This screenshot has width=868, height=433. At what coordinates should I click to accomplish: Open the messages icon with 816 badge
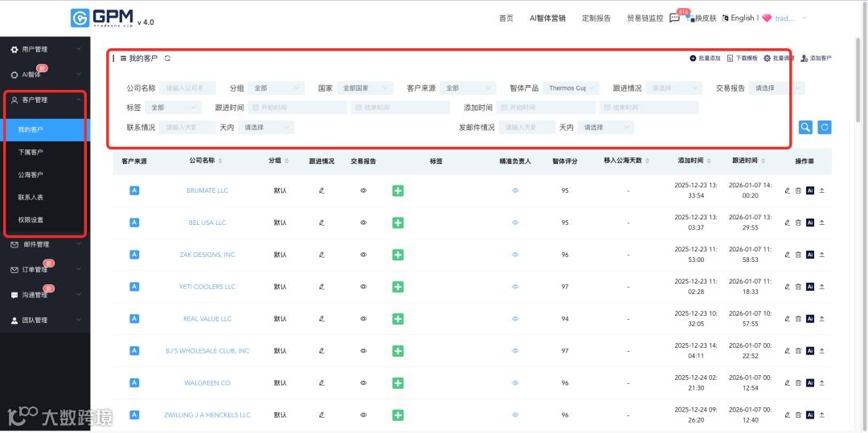[674, 18]
